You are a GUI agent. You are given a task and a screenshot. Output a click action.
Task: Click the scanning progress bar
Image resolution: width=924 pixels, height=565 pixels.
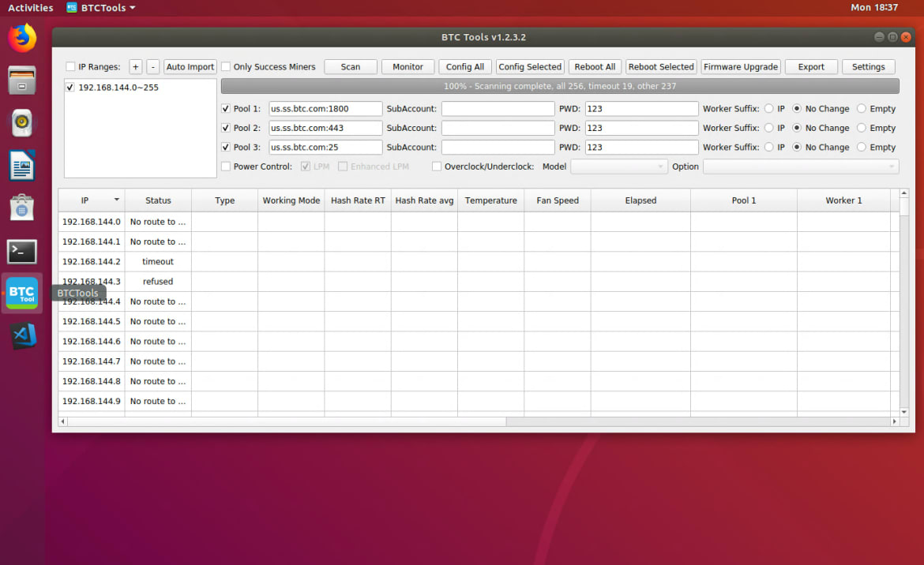558,85
